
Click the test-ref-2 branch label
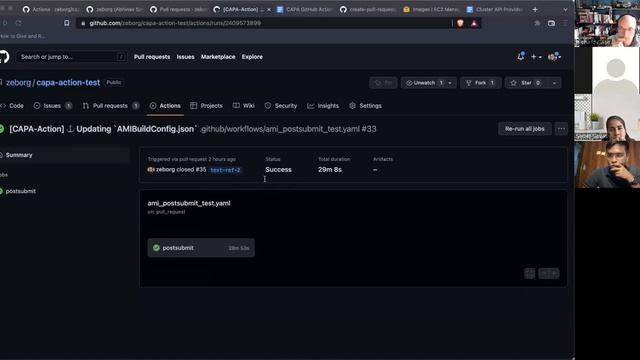[x=225, y=170]
